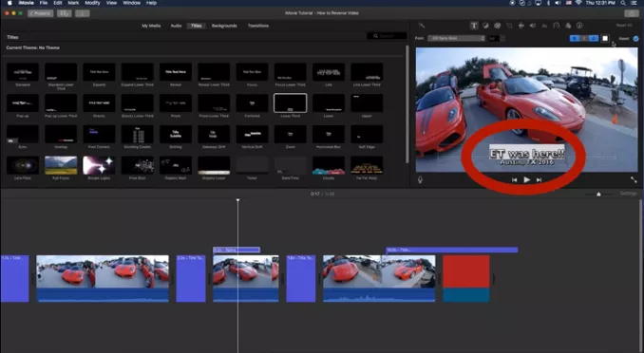644x353 pixels.
Task: Click the menu bar volume icon
Action: click(x=558, y=3)
